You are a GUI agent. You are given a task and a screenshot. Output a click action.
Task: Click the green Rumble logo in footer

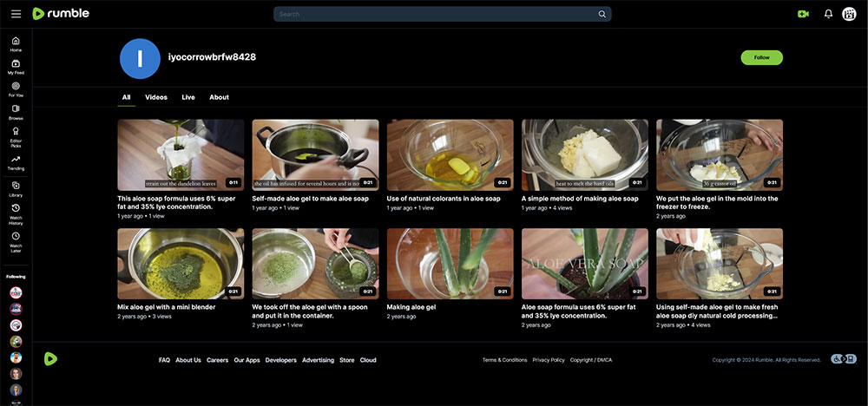(x=50, y=359)
